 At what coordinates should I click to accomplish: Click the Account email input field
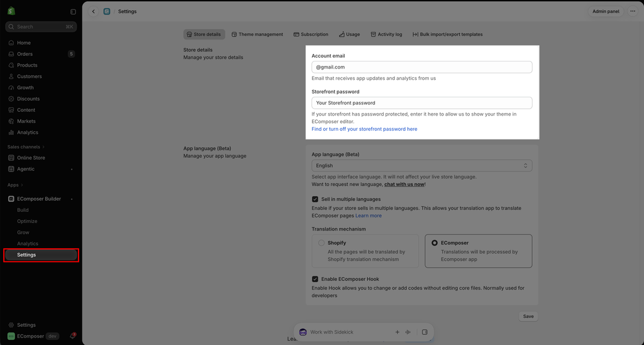(422, 67)
